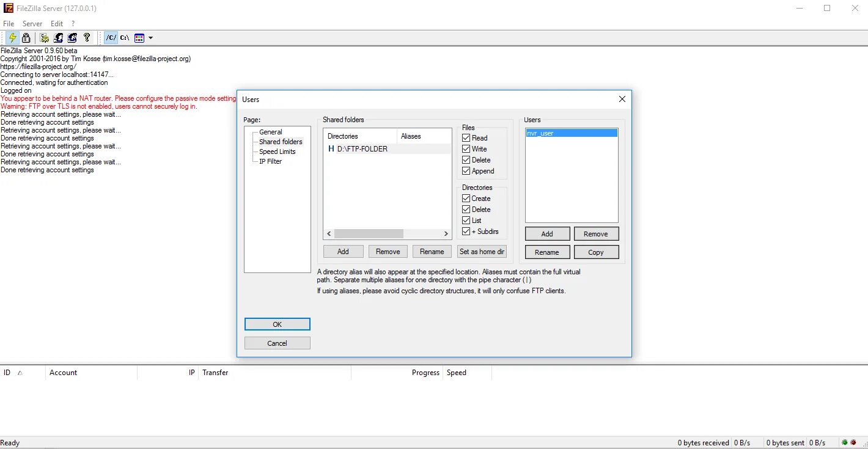Screen dimensions: 868x449
Task: Click the FileZilla logo in title bar
Action: [8, 8]
